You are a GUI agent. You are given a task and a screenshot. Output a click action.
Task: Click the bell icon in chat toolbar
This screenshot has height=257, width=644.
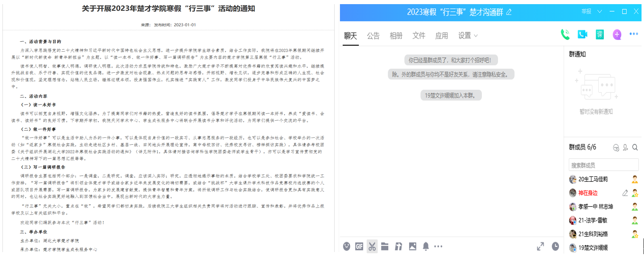[426, 246]
